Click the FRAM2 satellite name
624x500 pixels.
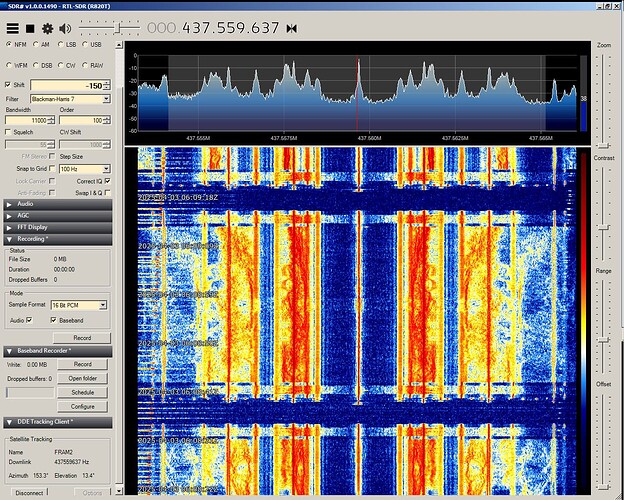tap(62, 452)
